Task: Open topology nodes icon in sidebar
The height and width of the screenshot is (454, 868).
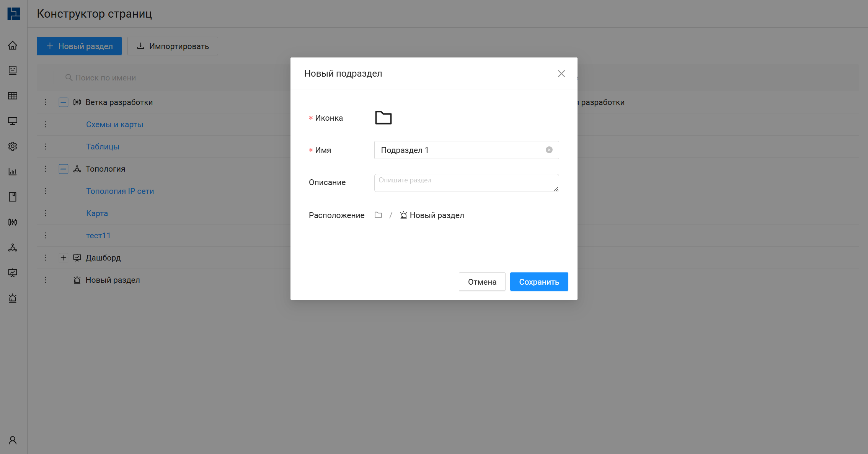Action: click(x=13, y=247)
